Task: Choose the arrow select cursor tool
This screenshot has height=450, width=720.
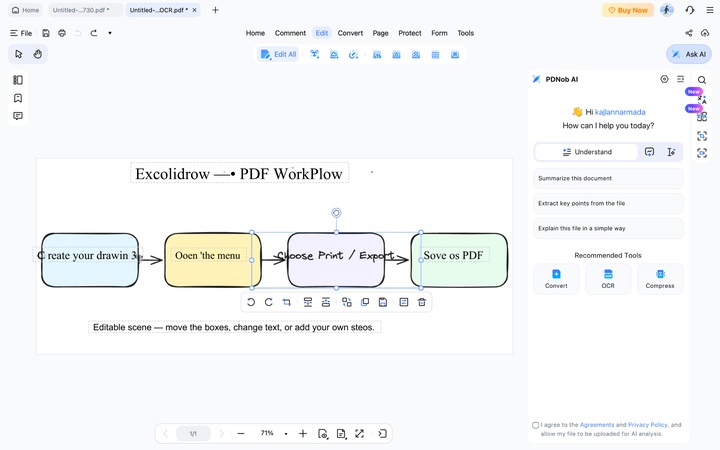Action: [x=18, y=54]
